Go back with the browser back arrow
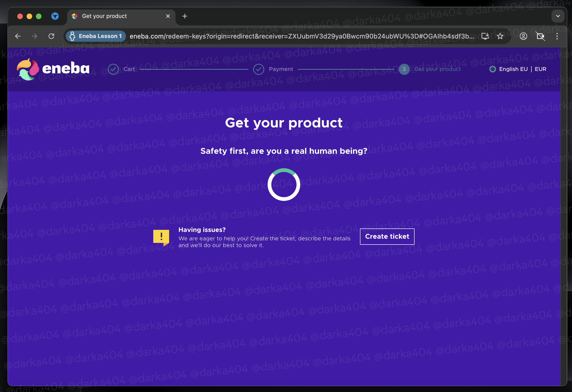 (x=18, y=36)
